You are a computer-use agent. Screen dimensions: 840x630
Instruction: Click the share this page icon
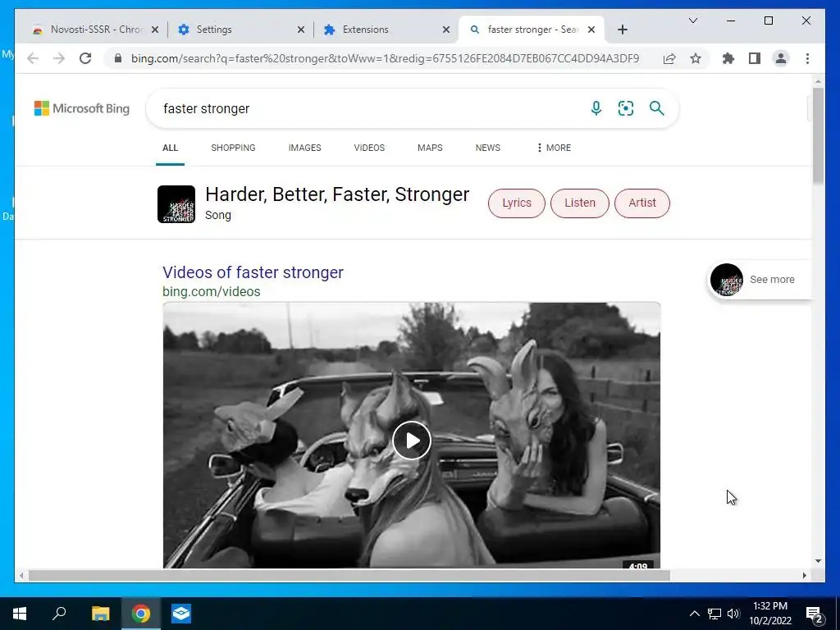(x=669, y=58)
